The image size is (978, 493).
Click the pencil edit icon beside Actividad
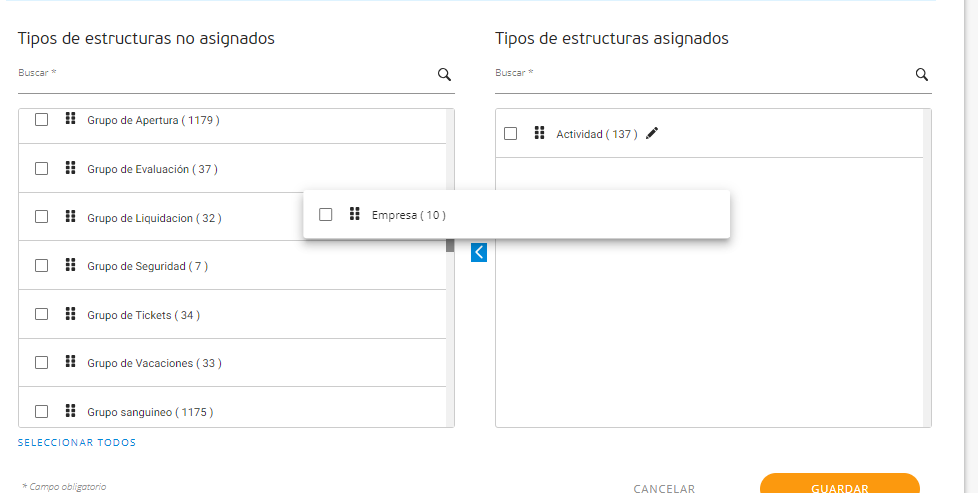point(652,133)
